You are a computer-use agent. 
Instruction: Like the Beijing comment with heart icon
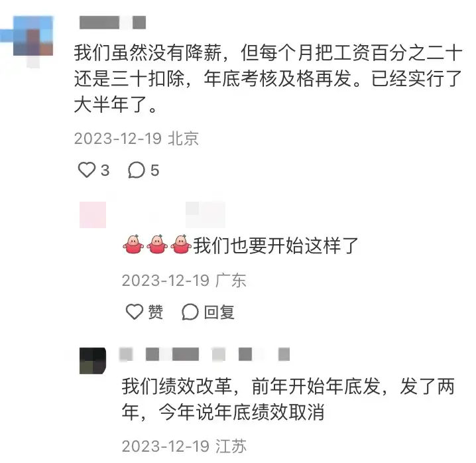[87, 170]
